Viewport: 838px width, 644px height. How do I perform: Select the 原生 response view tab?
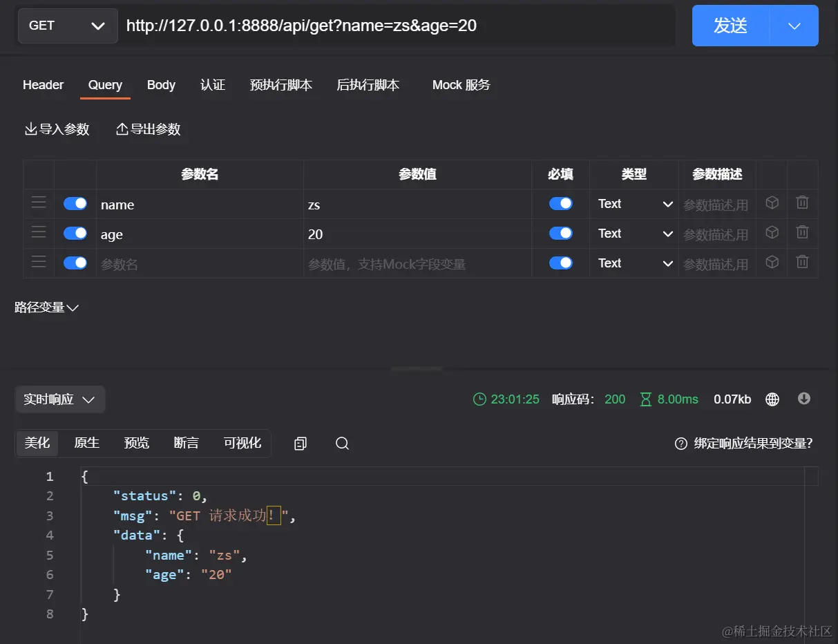pyautogui.click(x=86, y=443)
